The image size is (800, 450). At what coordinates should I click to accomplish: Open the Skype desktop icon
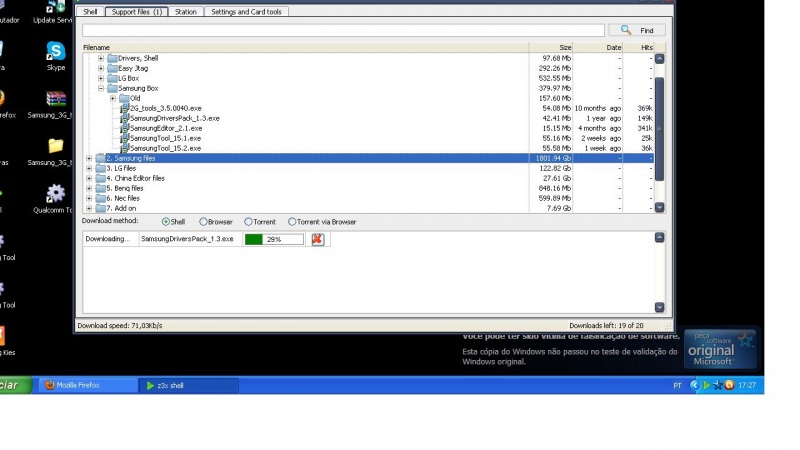click(x=56, y=52)
